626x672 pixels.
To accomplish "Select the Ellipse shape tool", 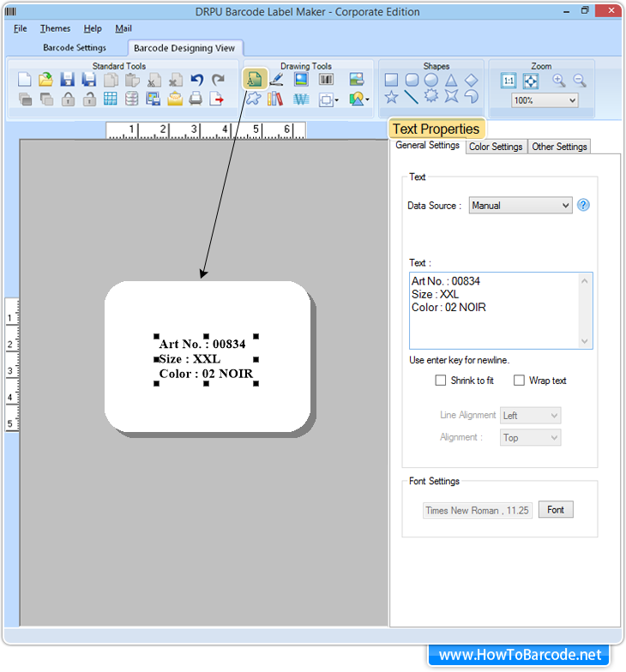I will pyautogui.click(x=431, y=80).
